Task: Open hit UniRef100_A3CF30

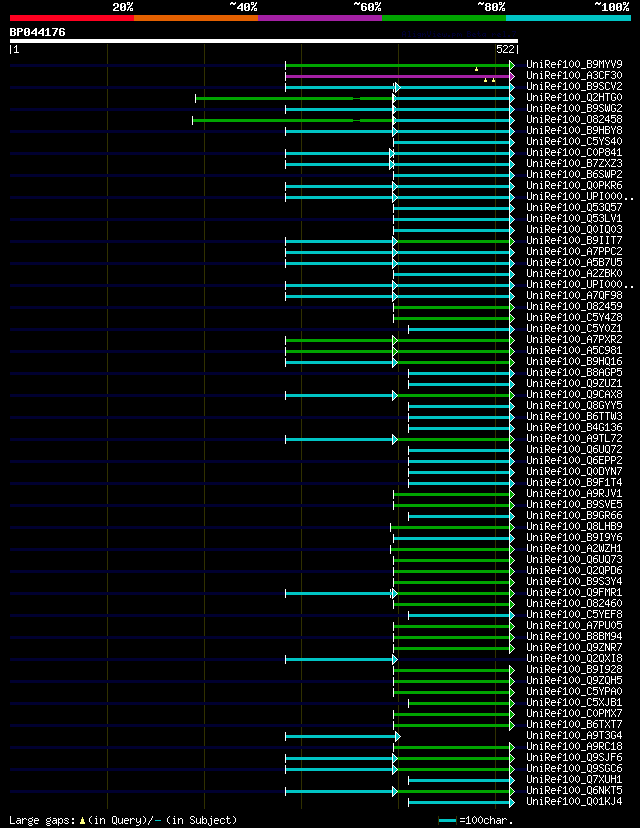Action: click(x=574, y=76)
